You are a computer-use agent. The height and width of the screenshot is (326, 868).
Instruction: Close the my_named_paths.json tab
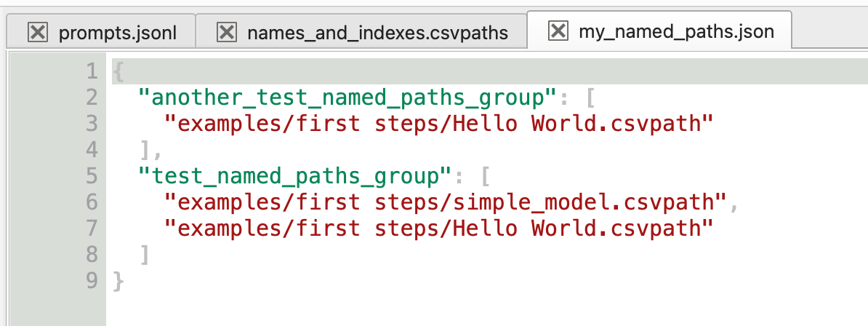558,31
